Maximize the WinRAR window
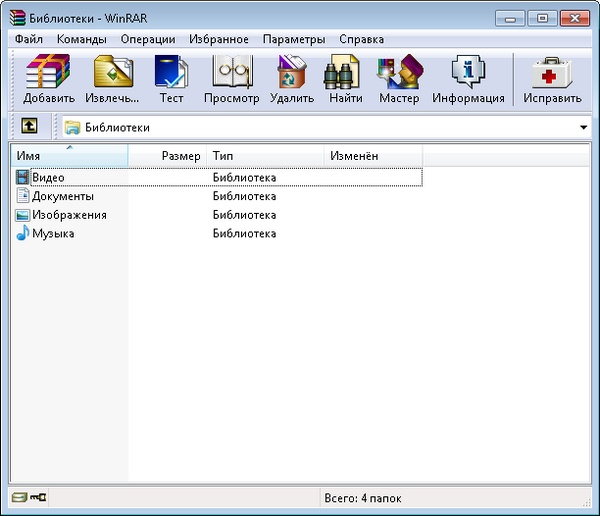The width and height of the screenshot is (600, 516). [542, 18]
